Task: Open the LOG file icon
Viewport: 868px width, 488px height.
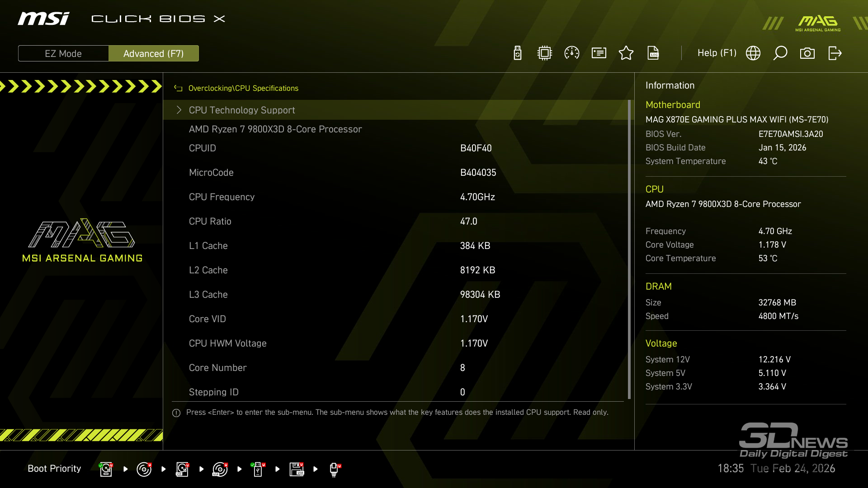Action: pos(653,53)
